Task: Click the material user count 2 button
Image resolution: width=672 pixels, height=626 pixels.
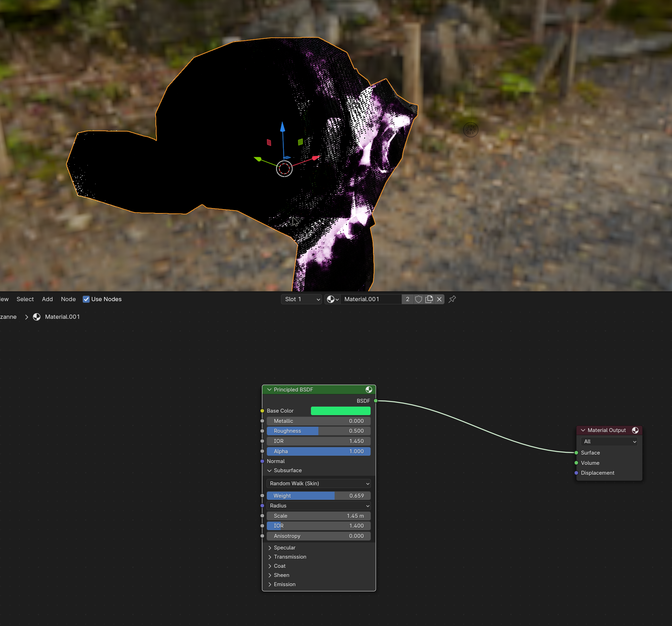Action: [x=408, y=299]
